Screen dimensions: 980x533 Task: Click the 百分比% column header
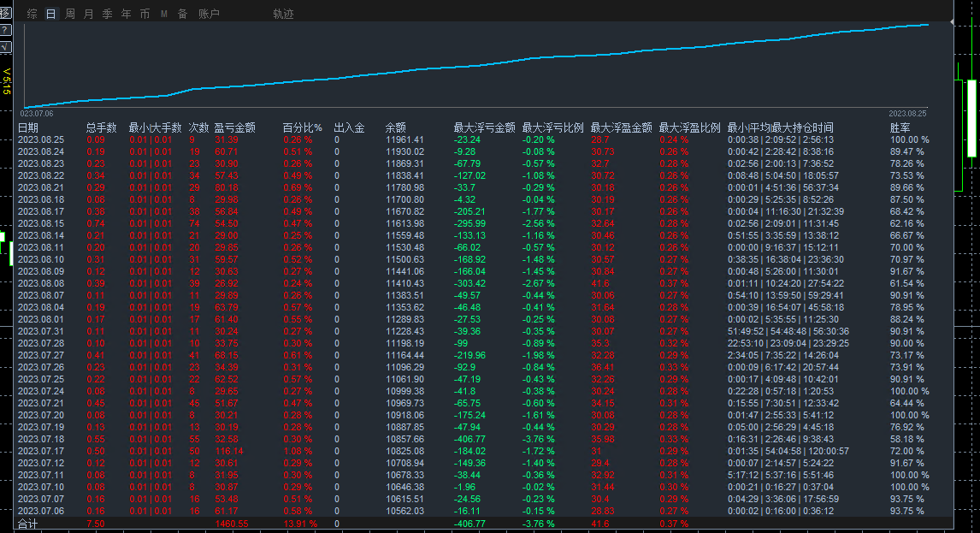[x=303, y=127]
